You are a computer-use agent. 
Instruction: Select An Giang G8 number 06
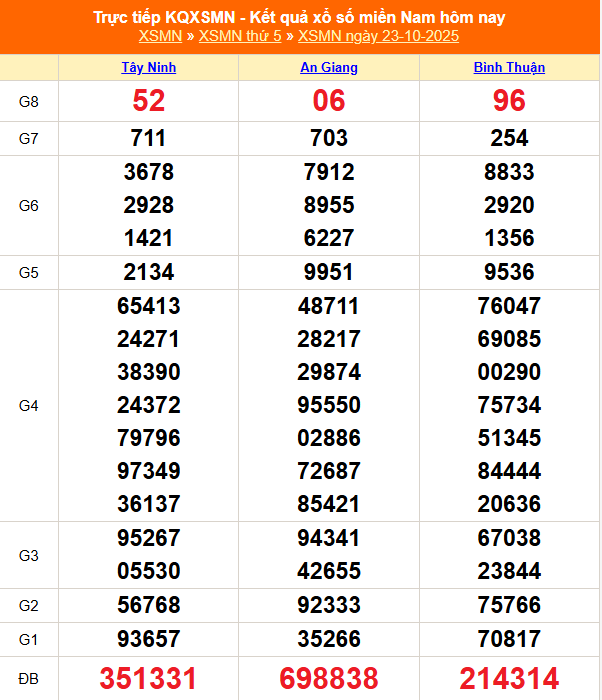tap(329, 101)
